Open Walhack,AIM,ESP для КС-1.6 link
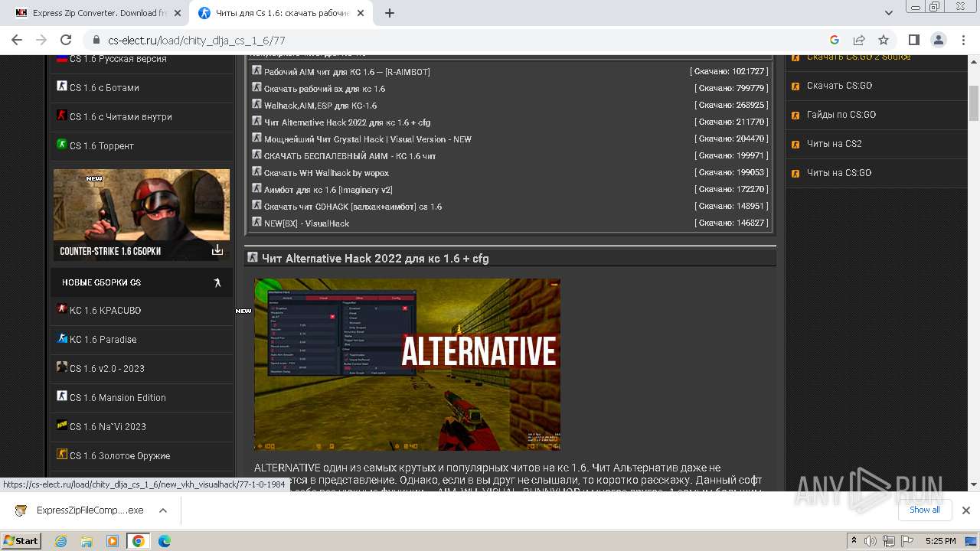 (320, 106)
